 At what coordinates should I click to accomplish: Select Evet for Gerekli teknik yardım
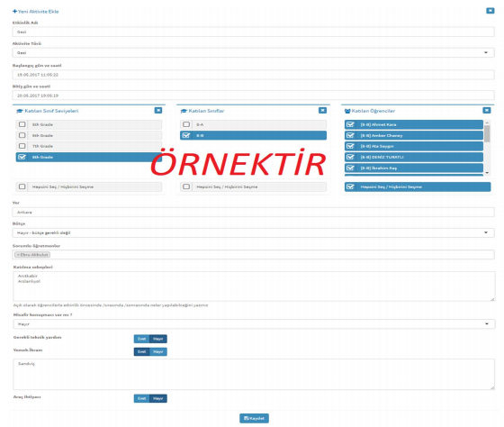(142, 339)
